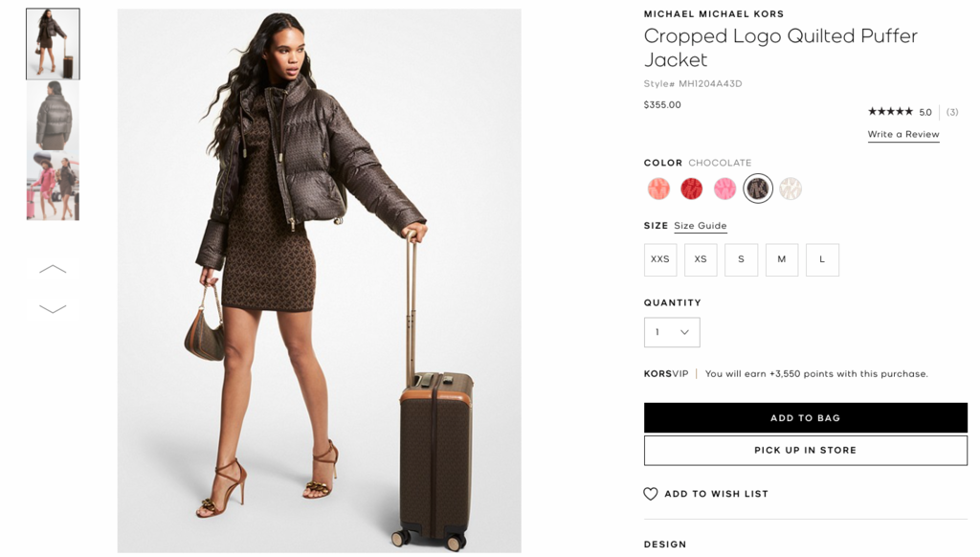The image size is (980, 557).
Task: Select the first front-view model thumbnail
Action: pyautogui.click(x=54, y=44)
